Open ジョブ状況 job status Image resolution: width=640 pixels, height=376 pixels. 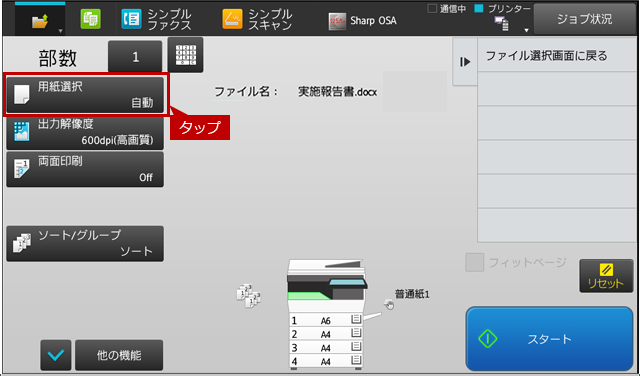coord(584,19)
